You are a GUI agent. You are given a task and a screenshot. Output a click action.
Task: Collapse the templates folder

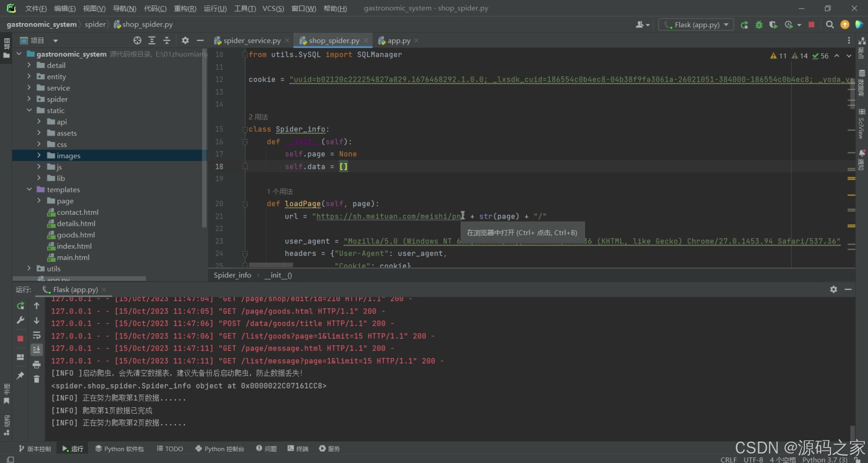pyautogui.click(x=29, y=189)
